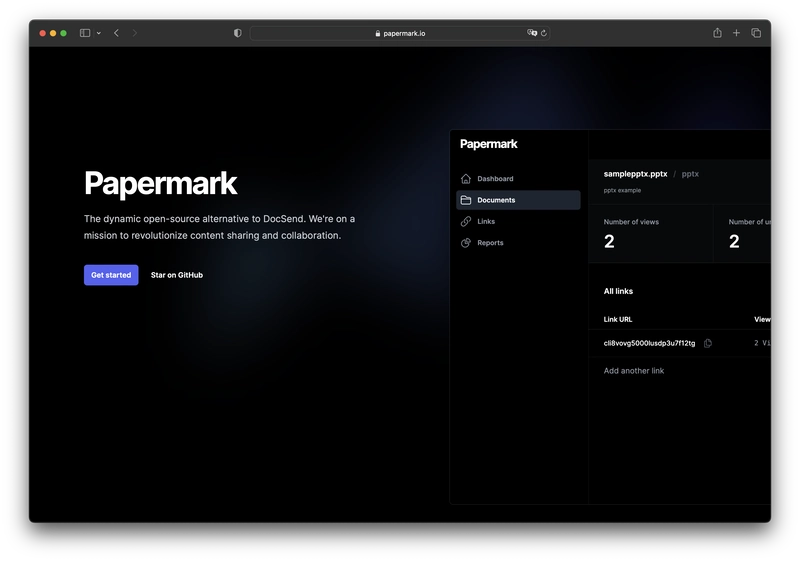Click the Documents folder icon
Screen dimensions: 800x561
pos(466,200)
